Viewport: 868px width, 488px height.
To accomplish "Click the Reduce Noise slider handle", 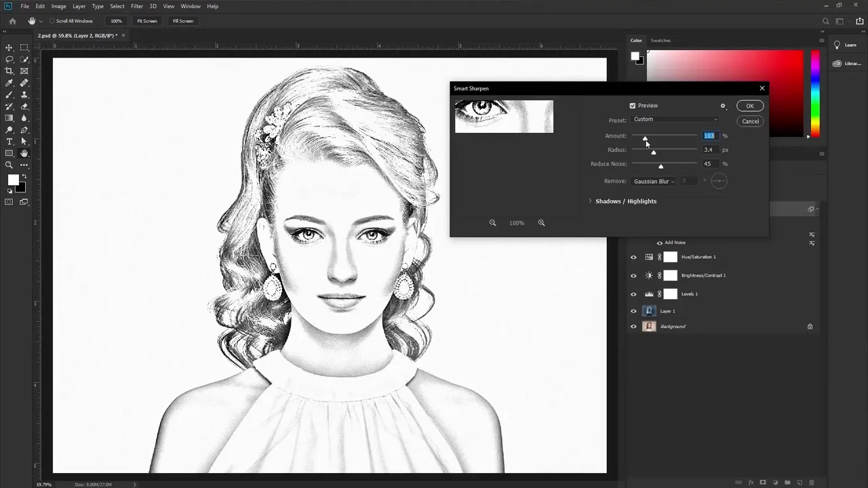I will pos(660,167).
